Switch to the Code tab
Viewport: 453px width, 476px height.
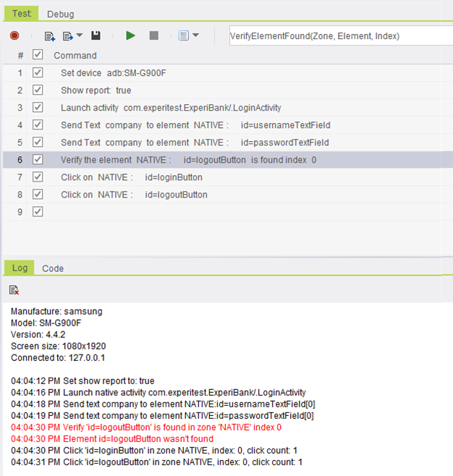point(53,268)
